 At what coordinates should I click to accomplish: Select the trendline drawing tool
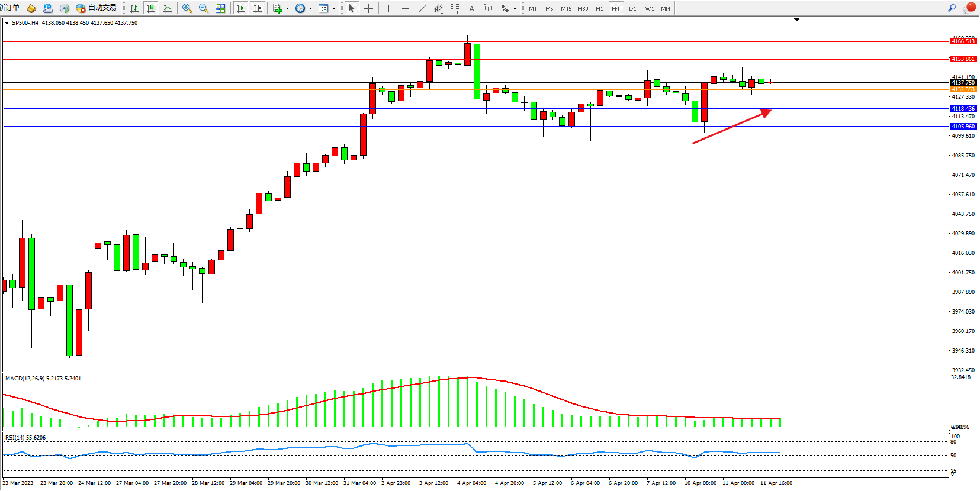click(422, 8)
